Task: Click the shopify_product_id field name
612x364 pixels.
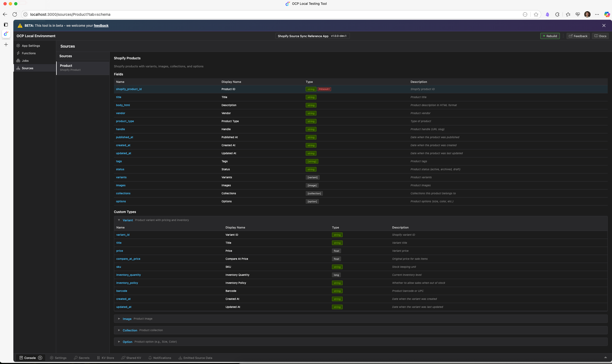Action: (x=129, y=89)
